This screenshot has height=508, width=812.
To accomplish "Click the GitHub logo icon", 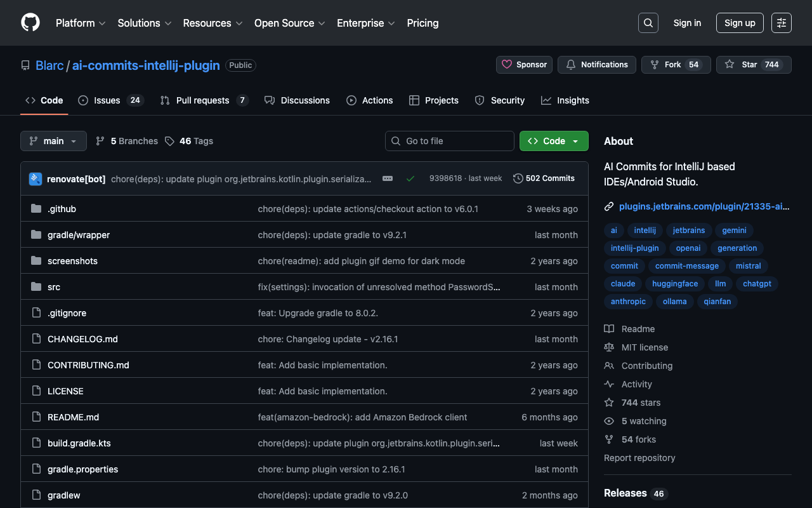I will tap(30, 23).
